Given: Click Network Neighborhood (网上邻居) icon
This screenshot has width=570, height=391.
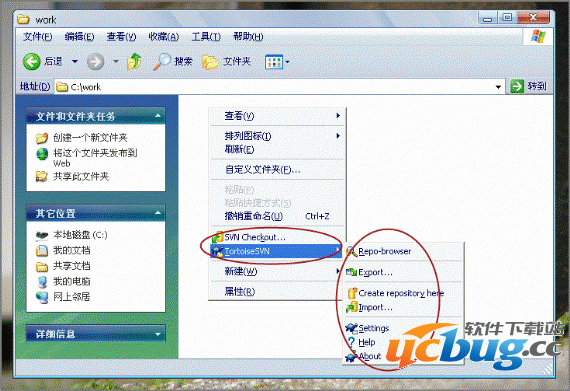Looking at the screenshot, I should (42, 297).
